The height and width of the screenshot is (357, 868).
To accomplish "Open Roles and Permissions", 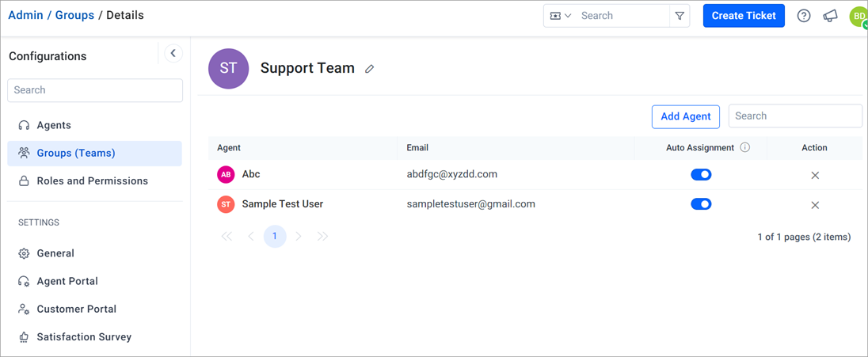I will [x=95, y=181].
